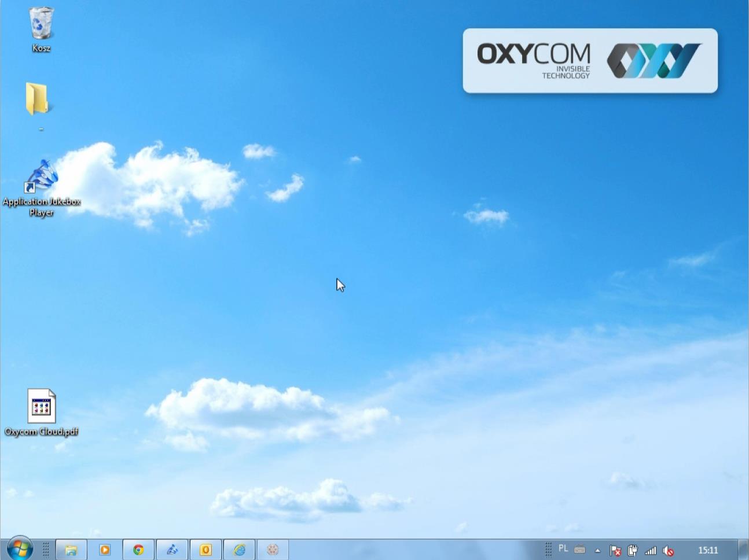Open Microsoft Outlook from the taskbar

click(205, 550)
